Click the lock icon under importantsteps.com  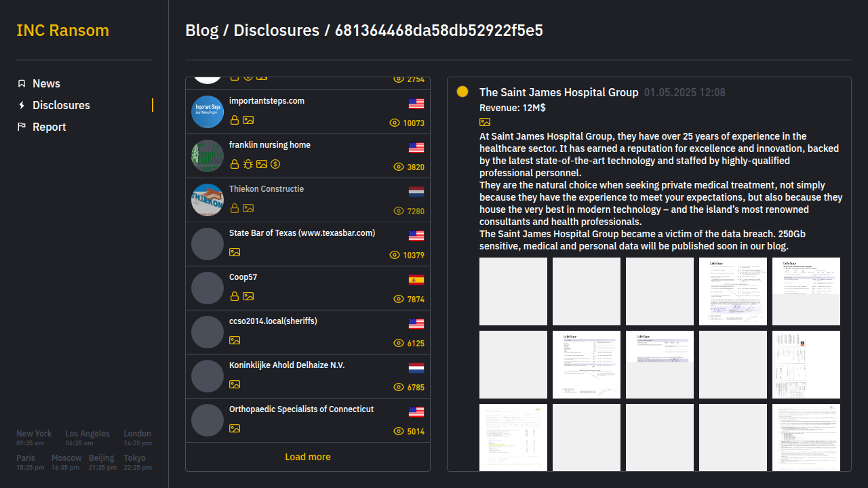[235, 120]
